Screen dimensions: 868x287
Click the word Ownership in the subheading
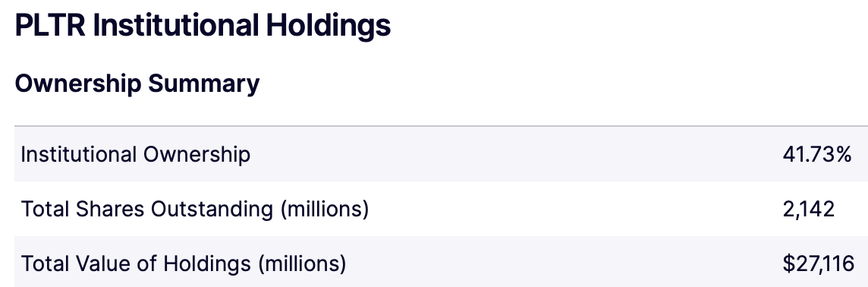pyautogui.click(x=78, y=85)
